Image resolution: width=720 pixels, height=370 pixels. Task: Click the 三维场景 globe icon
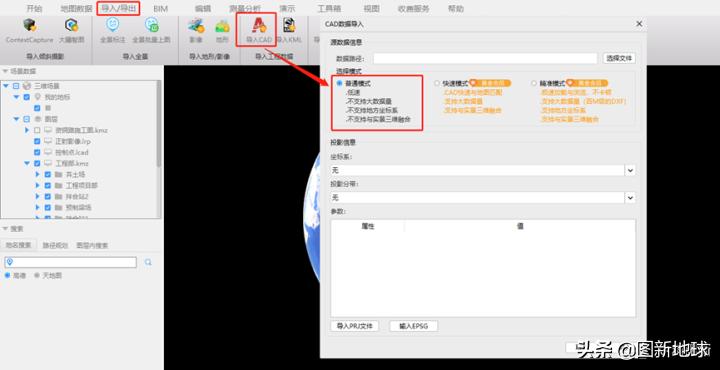(x=27, y=86)
